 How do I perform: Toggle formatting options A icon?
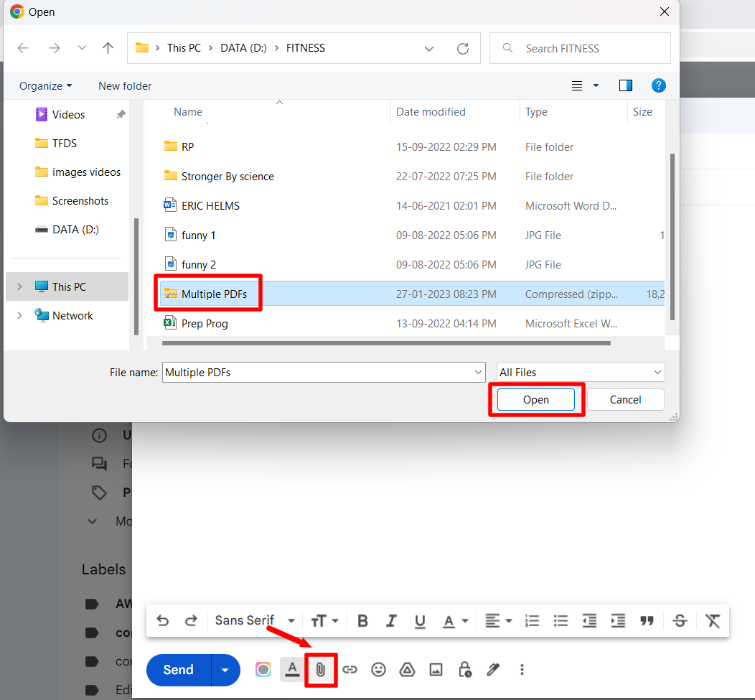(x=292, y=670)
